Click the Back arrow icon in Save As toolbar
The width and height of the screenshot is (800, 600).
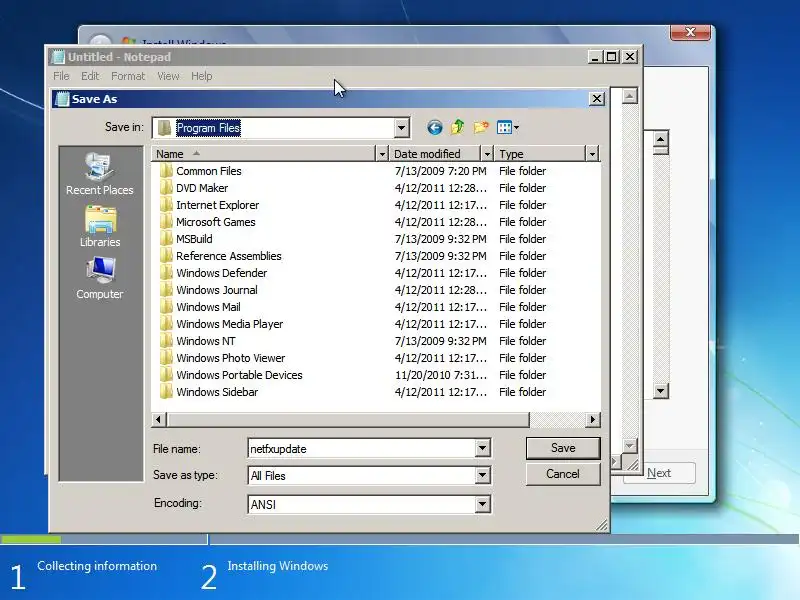(434, 127)
